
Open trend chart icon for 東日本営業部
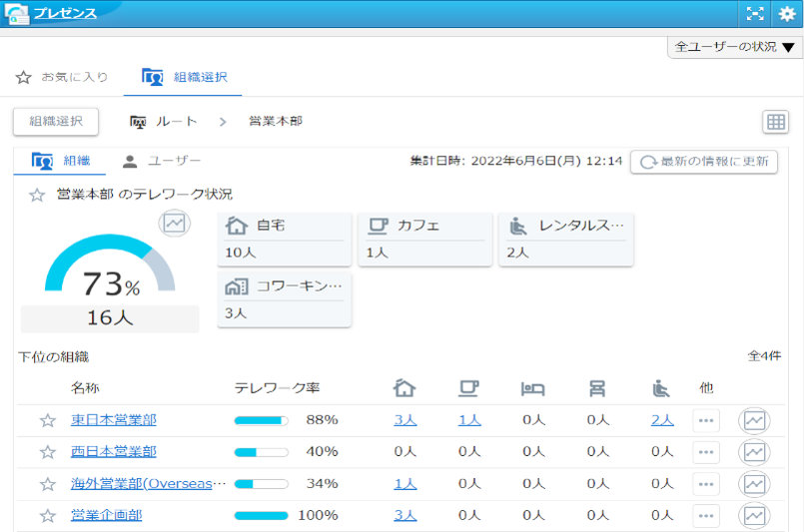coord(754,420)
